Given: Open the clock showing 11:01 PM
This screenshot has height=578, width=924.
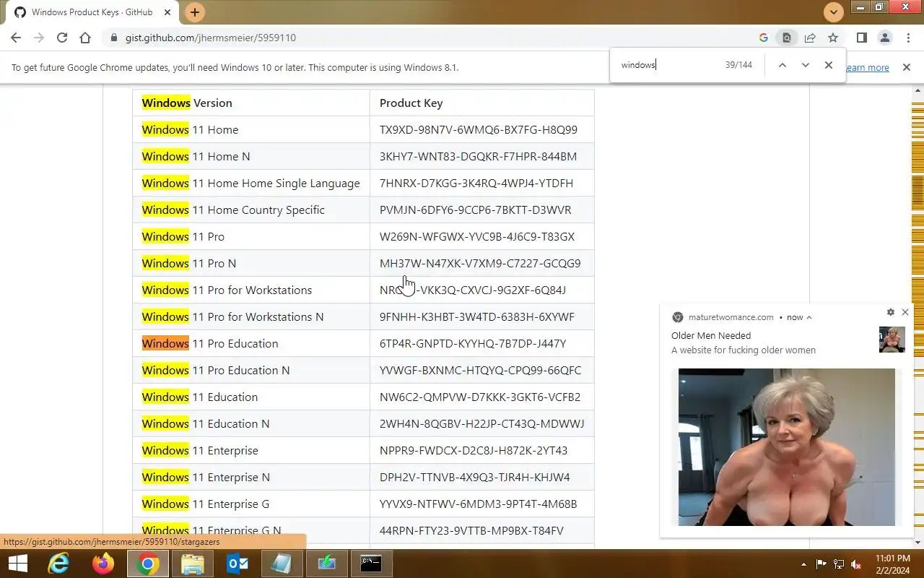Looking at the screenshot, I should pos(892,564).
